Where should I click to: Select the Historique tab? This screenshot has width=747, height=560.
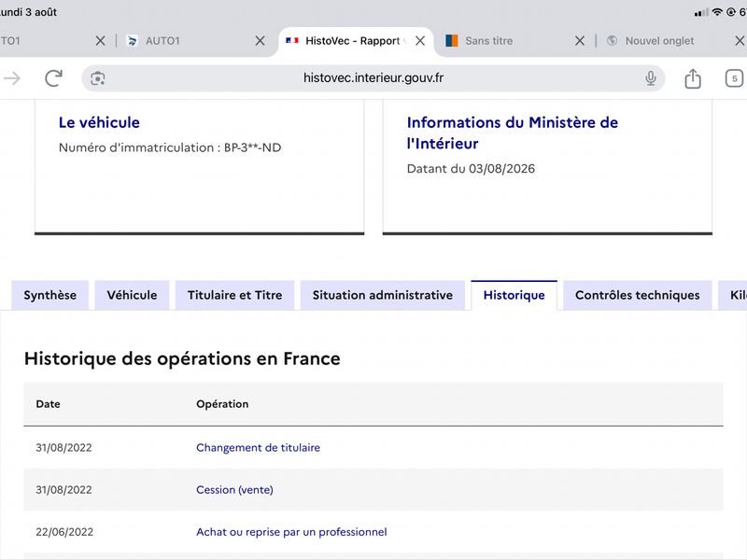pyautogui.click(x=514, y=295)
